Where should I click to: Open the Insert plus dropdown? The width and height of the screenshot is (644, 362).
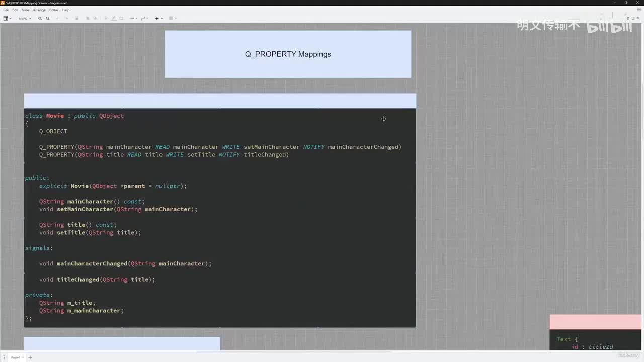pos(158,19)
